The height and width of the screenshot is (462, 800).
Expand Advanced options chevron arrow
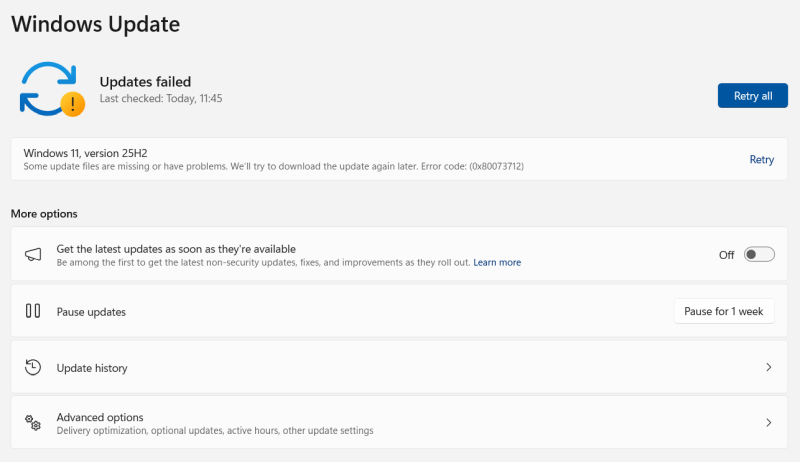pos(768,423)
